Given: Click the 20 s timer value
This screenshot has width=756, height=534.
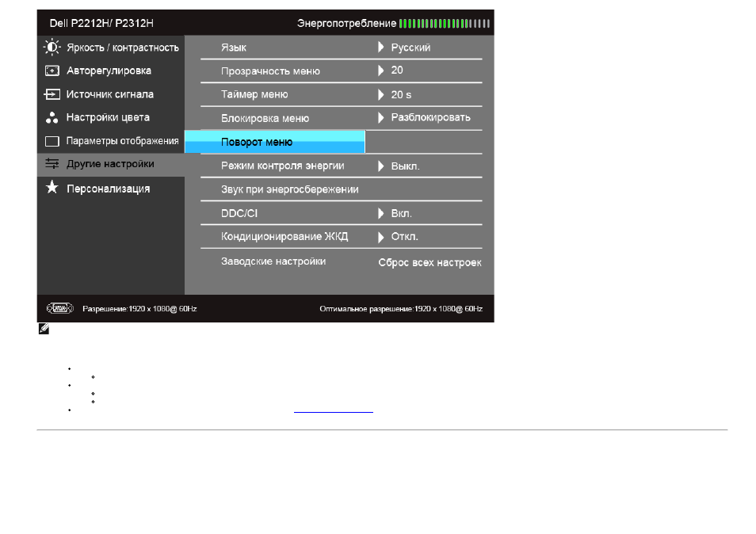Looking at the screenshot, I should tap(401, 95).
